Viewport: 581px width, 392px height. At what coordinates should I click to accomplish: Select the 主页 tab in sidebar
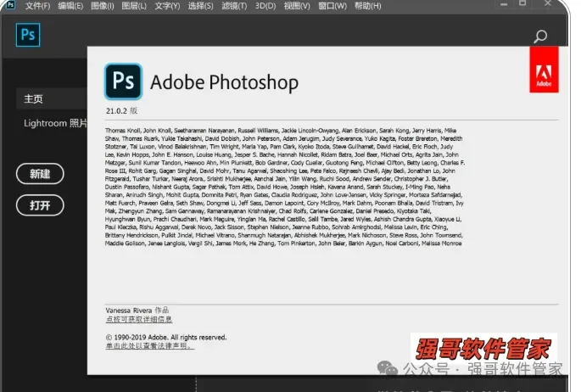click(x=52, y=98)
